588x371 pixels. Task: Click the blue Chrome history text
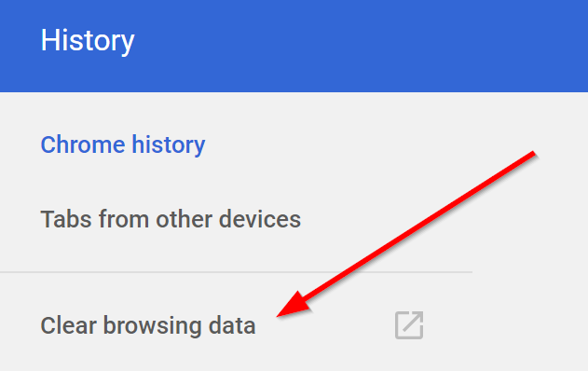point(123,144)
